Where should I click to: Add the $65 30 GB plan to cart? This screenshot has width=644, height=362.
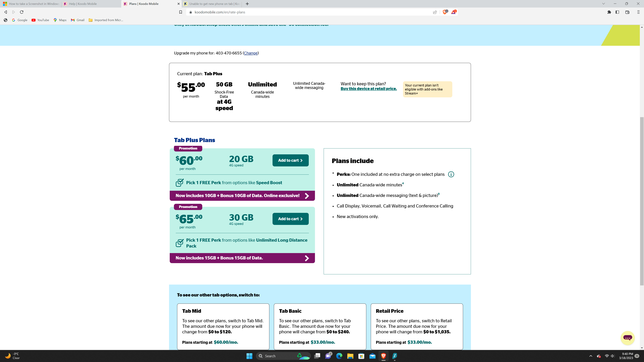(x=290, y=219)
